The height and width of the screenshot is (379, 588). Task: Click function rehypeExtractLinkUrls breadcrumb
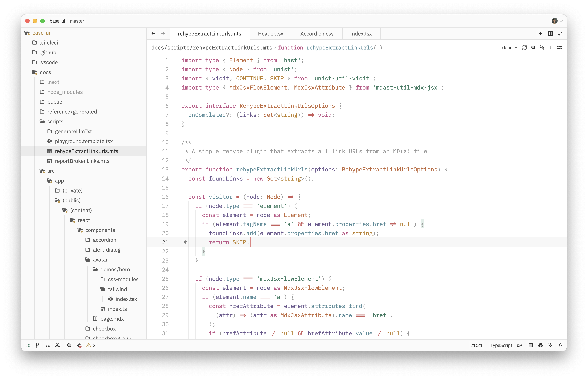click(x=330, y=47)
